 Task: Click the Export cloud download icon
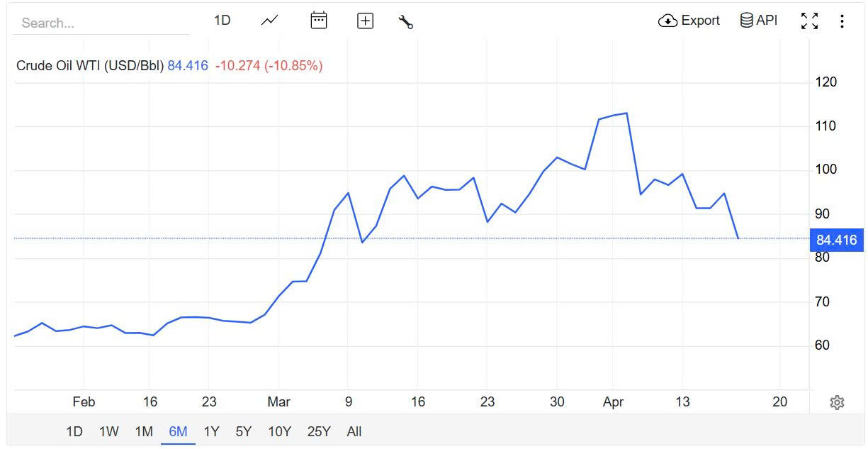click(x=667, y=21)
